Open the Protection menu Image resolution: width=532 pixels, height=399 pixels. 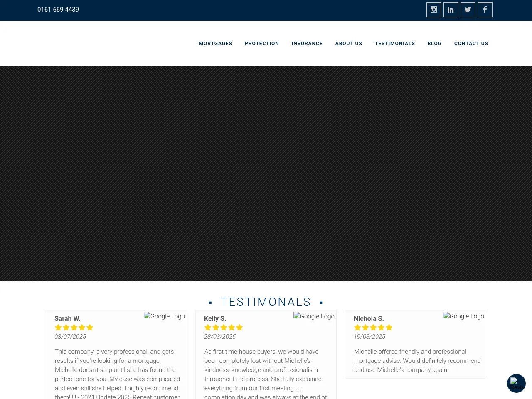tap(262, 44)
